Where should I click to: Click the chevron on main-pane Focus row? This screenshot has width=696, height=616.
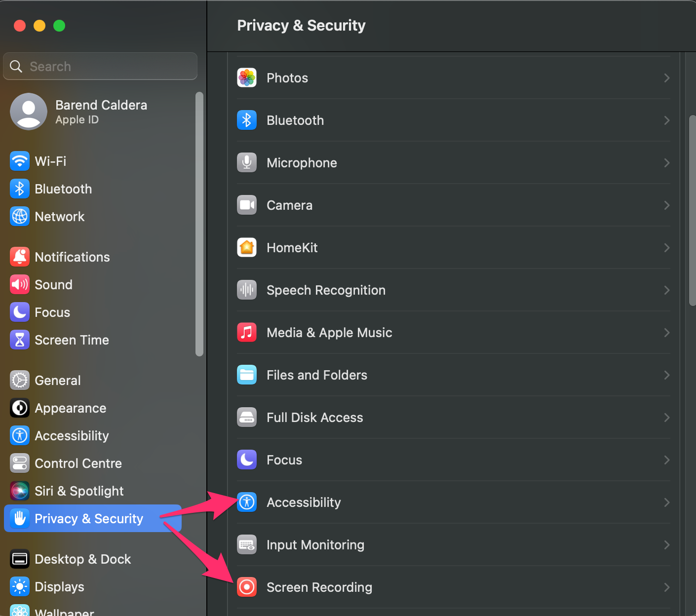667,460
